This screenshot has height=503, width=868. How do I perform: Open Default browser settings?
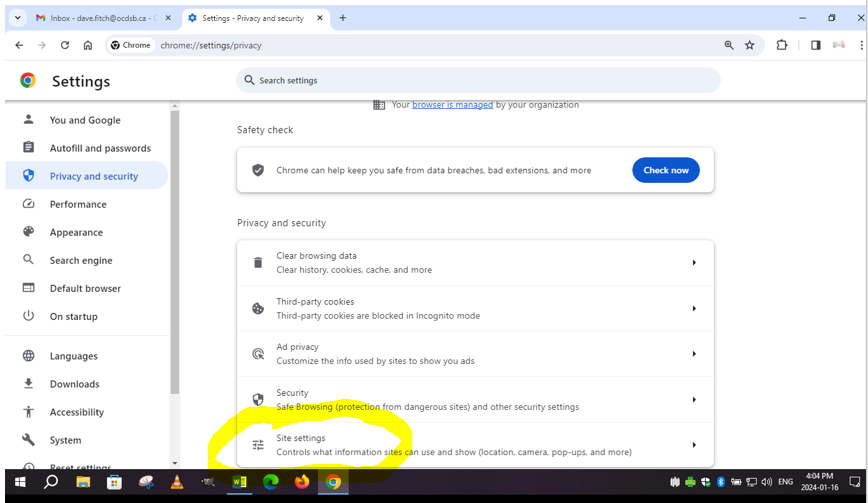[86, 288]
